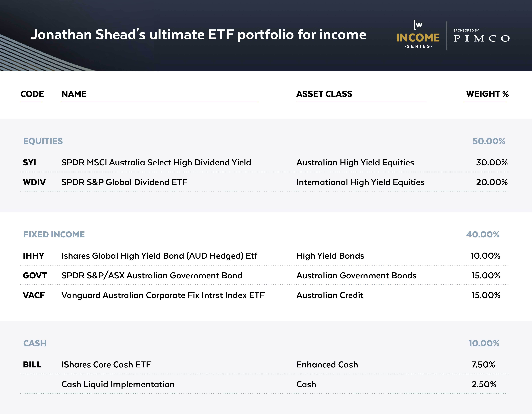Image resolution: width=532 pixels, height=414 pixels.
Task: Select the Cash Liquid Implementation row name
Action: (x=118, y=384)
